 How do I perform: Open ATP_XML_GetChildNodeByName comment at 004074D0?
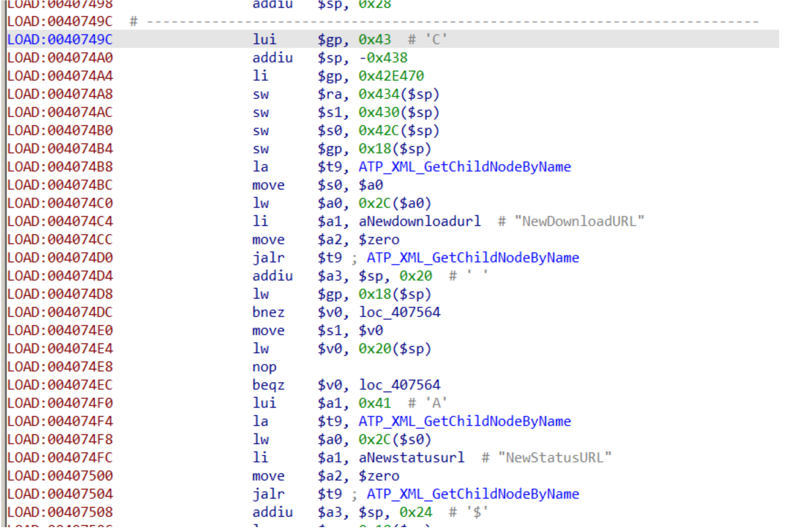pyautogui.click(x=473, y=258)
